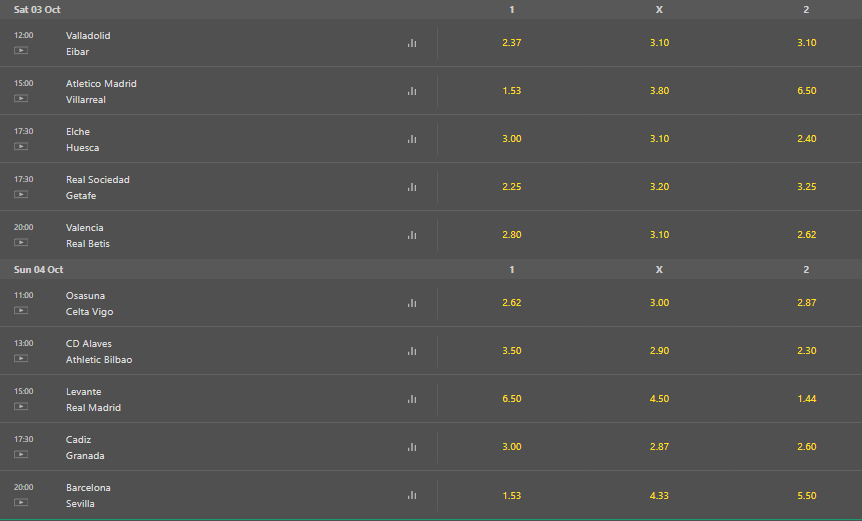
Task: Select Real Madrid away win odds 1.44
Action: click(806, 398)
